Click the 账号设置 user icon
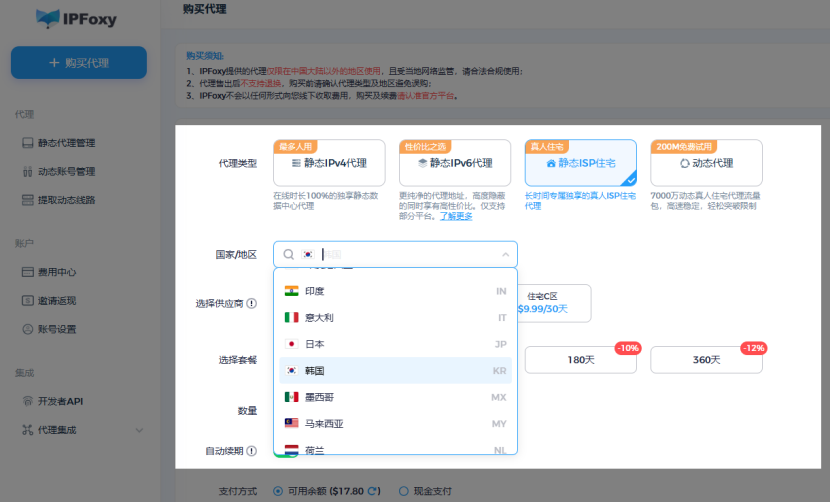The image size is (830, 502). pyautogui.click(x=28, y=329)
